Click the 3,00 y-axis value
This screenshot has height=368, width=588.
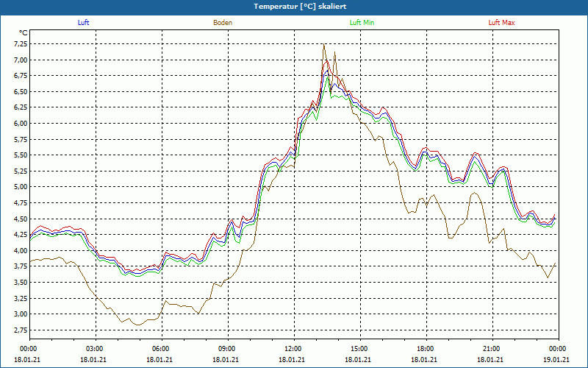tap(21, 314)
